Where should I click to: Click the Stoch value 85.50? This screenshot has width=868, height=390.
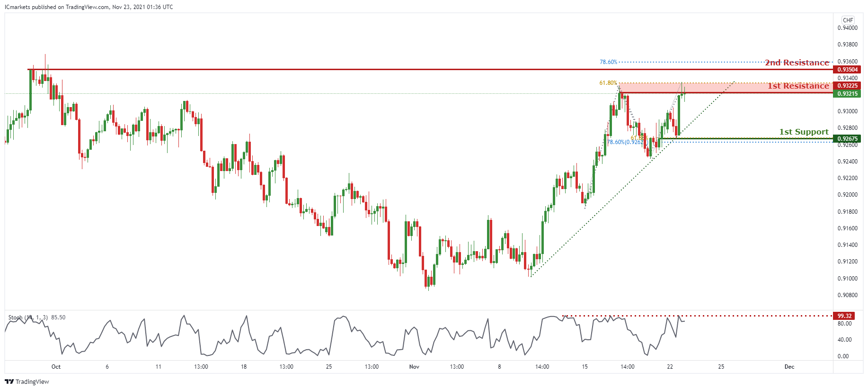58,317
